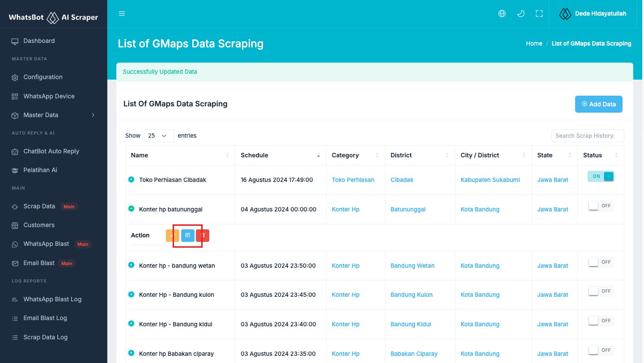Enter fullscreen using the top bar icon
Viewport: 644px width, 363px height.
click(539, 14)
